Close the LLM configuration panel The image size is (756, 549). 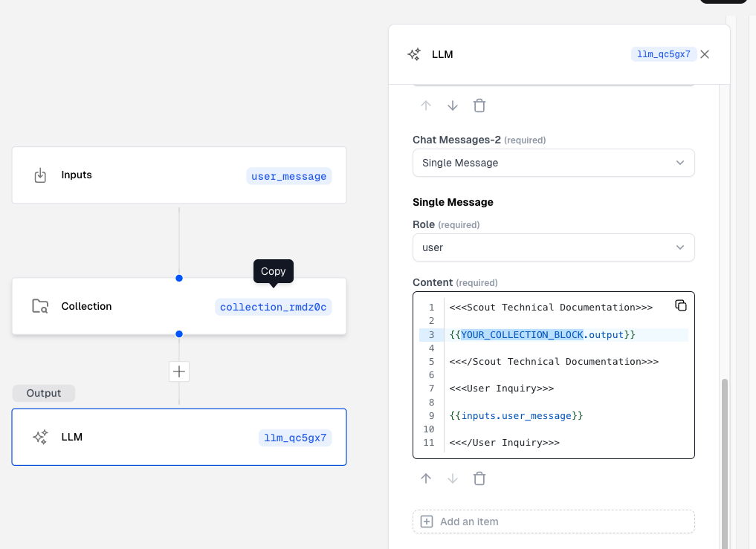705,54
